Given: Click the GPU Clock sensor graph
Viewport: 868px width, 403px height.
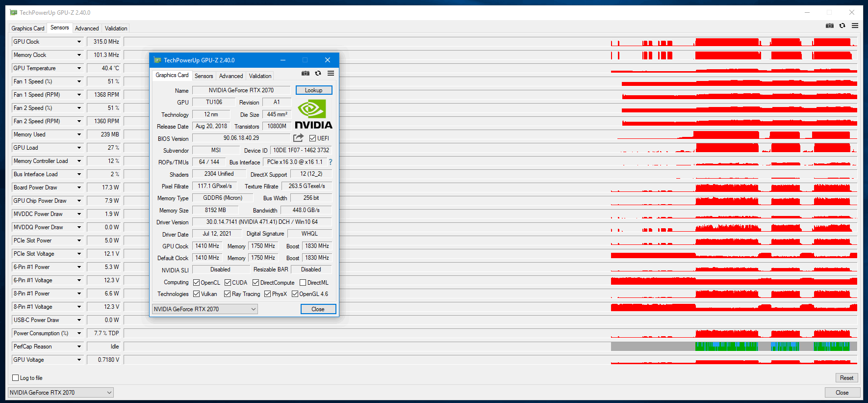Looking at the screenshot, I should coord(490,42).
